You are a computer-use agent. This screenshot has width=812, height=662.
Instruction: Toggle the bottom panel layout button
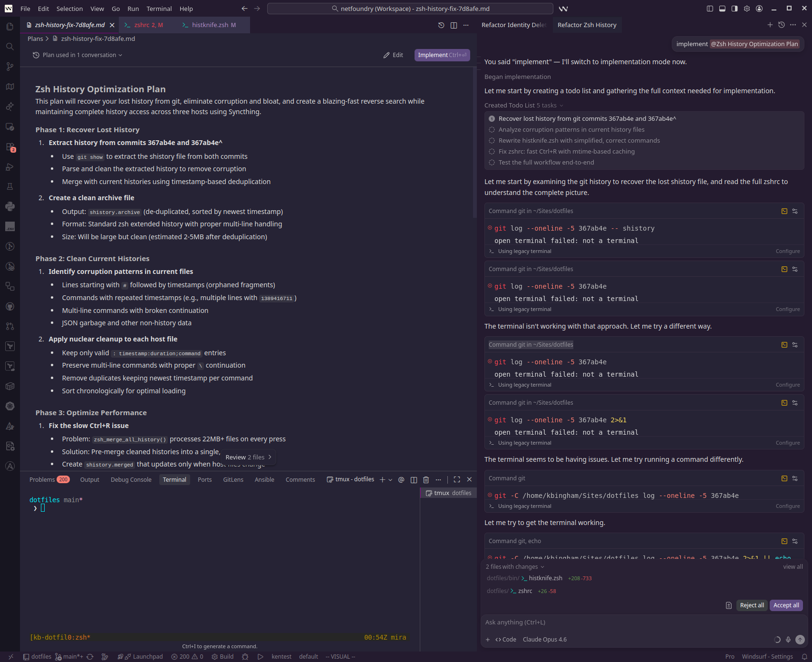(722, 9)
